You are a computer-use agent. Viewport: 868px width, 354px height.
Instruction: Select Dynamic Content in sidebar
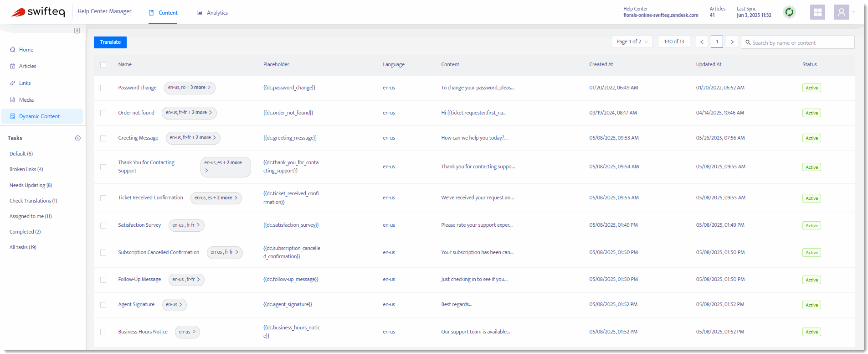pyautogui.click(x=42, y=116)
